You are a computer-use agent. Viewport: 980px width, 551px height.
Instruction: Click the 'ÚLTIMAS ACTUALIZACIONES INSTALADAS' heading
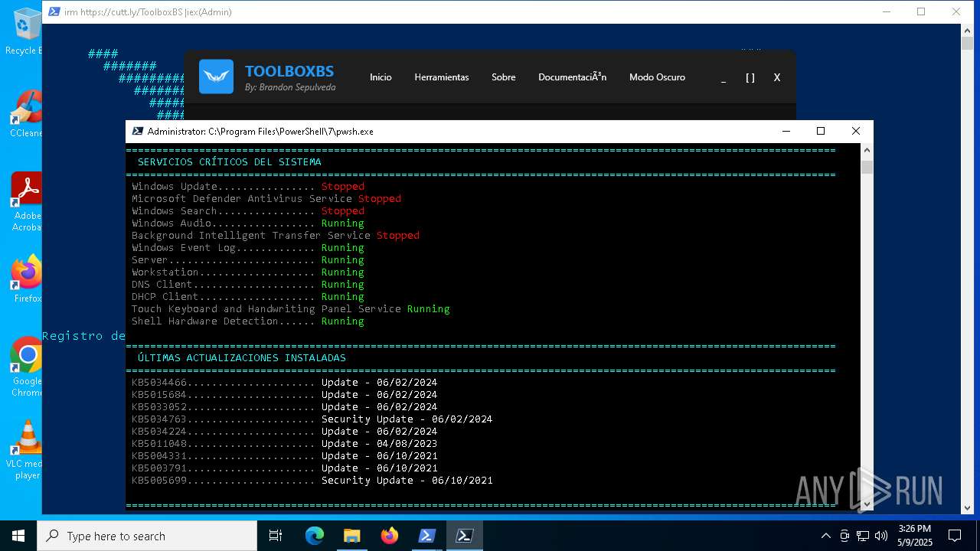point(242,358)
